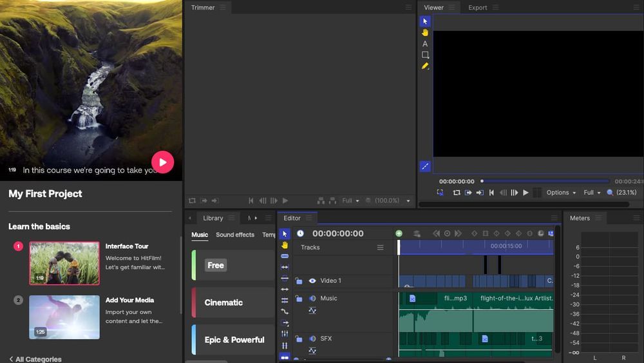
Task: Pick the Rectangle mask tool in the Viewer
Action: coord(425,55)
